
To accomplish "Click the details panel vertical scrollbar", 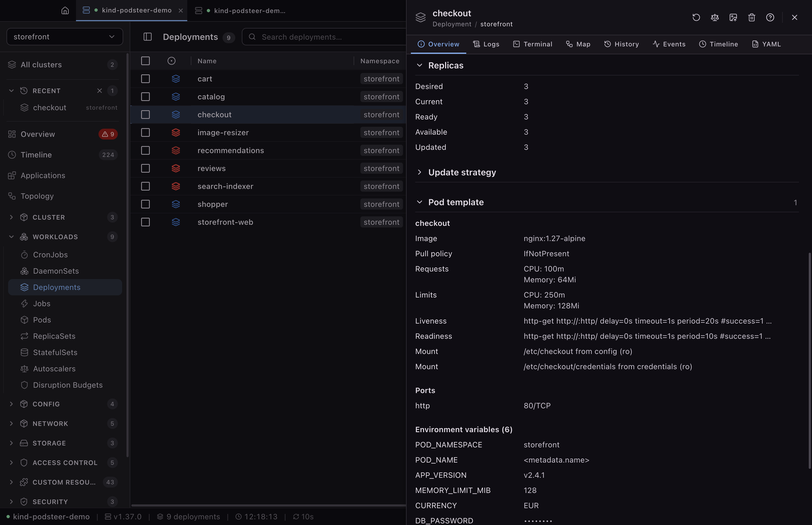I will (810, 360).
